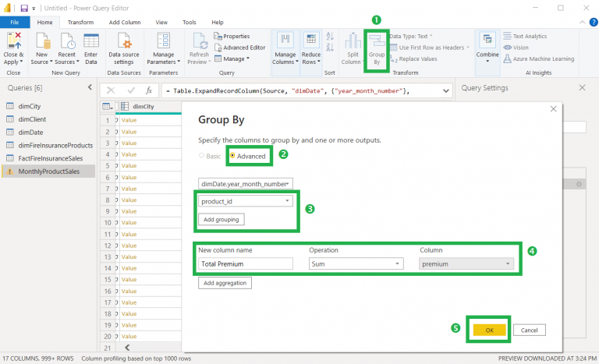Switch to the Transform ribbon tab
This screenshot has height=364, width=599.
80,22
